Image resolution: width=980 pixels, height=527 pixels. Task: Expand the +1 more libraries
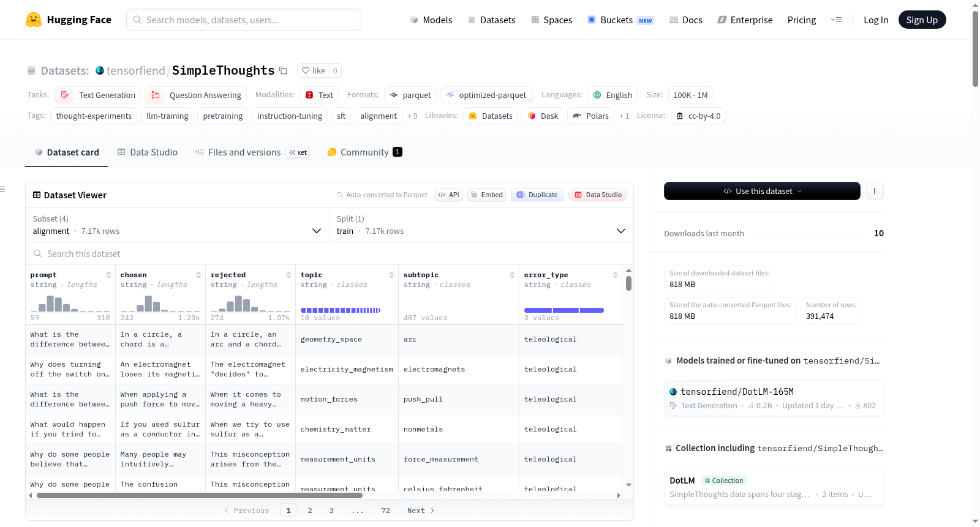624,116
